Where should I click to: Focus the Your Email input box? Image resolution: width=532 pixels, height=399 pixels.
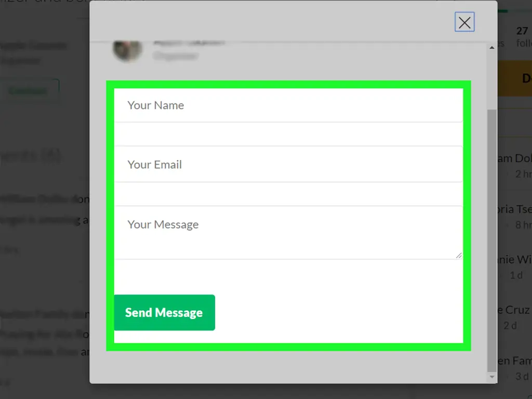click(288, 165)
